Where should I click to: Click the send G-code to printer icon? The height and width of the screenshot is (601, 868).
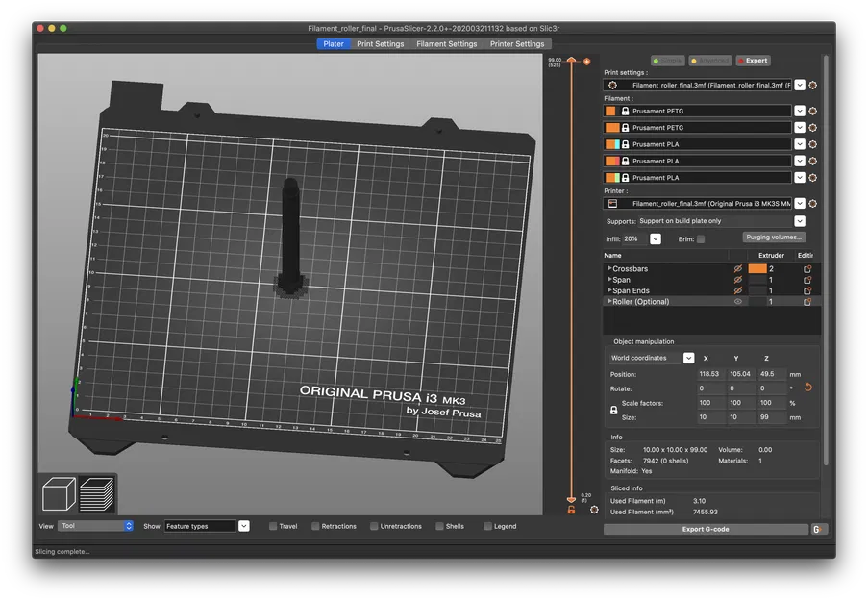(817, 529)
